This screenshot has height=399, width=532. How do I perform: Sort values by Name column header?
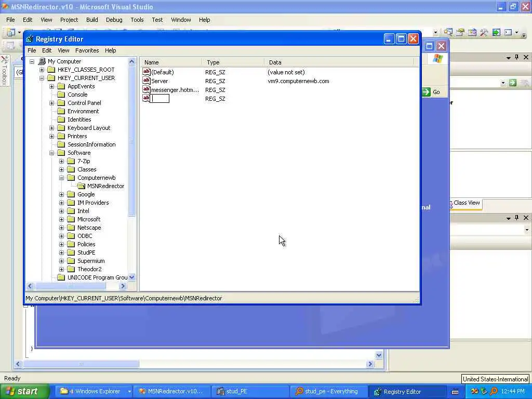click(170, 62)
